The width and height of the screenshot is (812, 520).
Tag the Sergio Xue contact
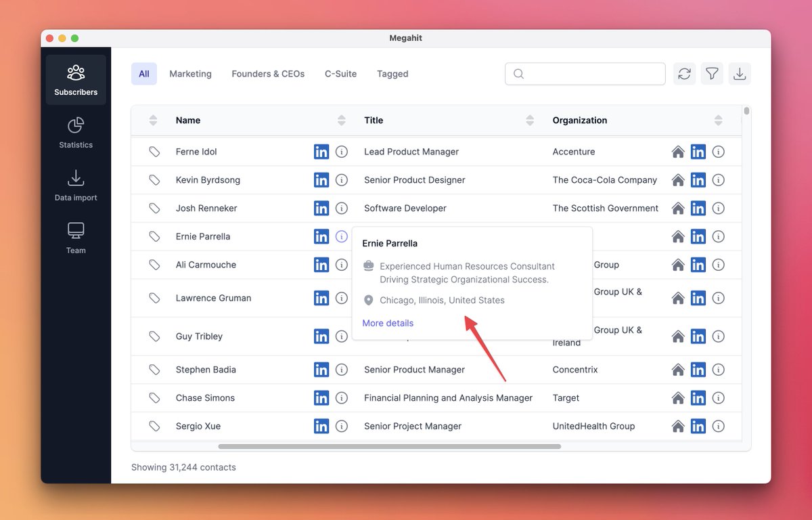154,427
